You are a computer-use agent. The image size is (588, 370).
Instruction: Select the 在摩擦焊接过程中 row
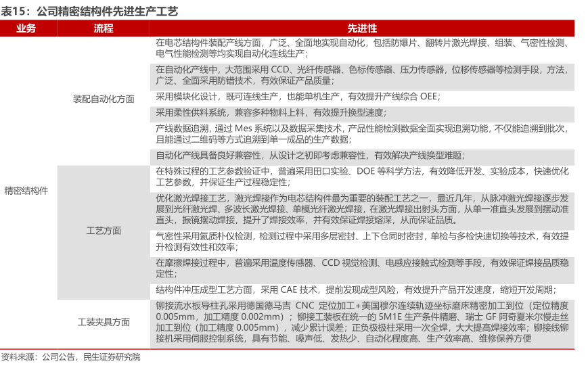pyautogui.click(x=362, y=268)
